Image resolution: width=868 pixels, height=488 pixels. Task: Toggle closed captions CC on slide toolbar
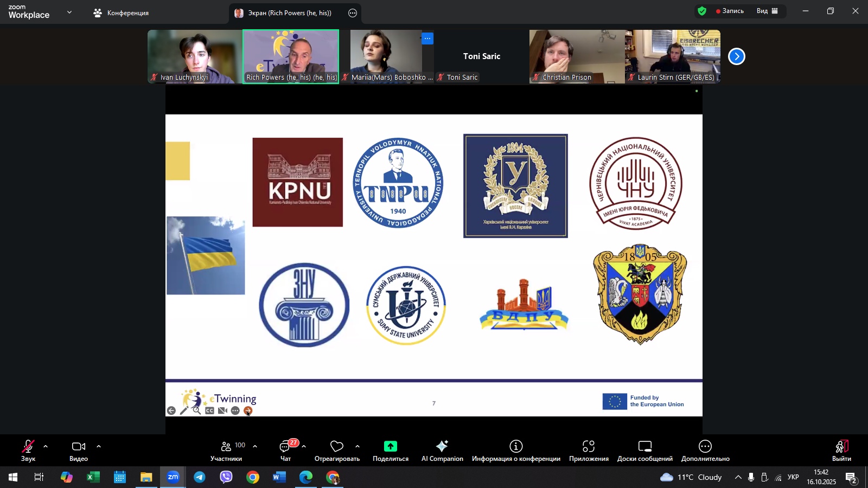pyautogui.click(x=209, y=411)
